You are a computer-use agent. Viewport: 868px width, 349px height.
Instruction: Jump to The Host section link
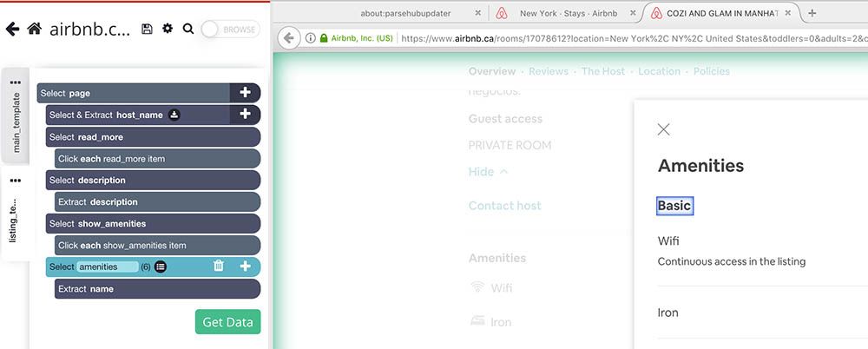[x=603, y=71]
